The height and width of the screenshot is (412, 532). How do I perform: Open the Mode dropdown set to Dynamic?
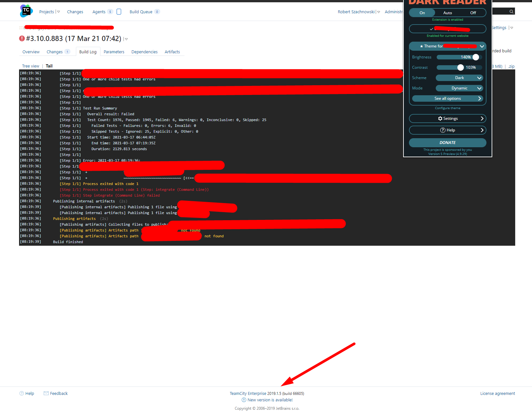pos(459,88)
